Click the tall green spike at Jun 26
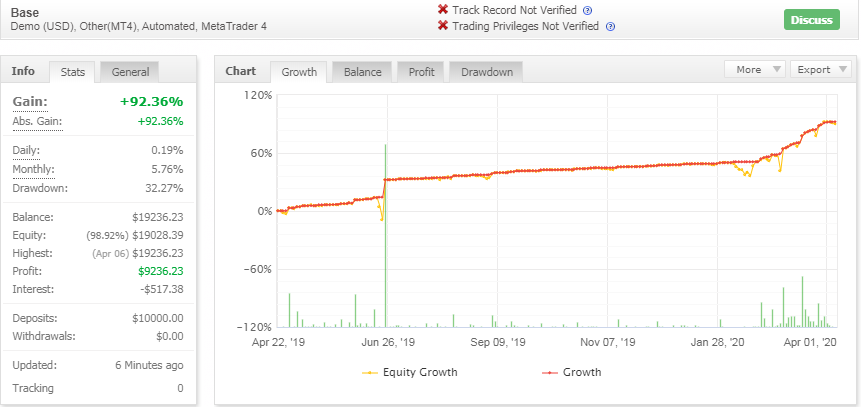861x407 pixels. click(385, 236)
